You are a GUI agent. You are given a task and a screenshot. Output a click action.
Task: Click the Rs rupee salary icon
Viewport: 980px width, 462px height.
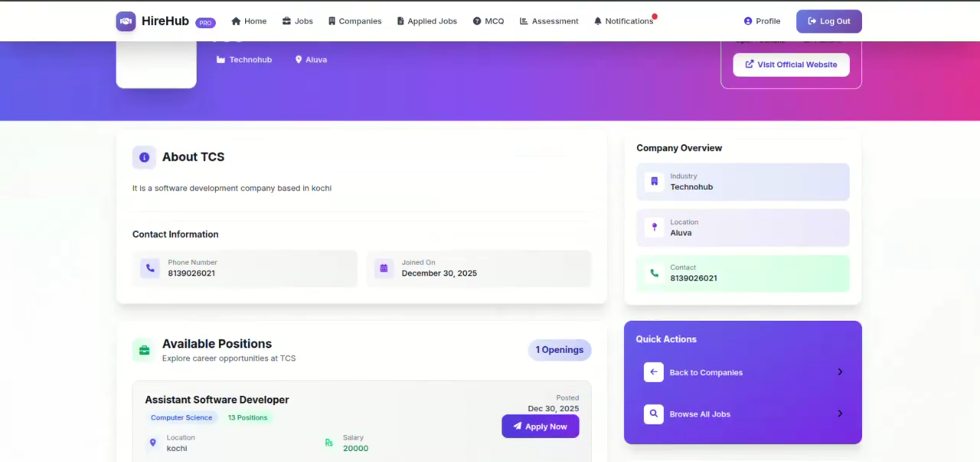329,443
